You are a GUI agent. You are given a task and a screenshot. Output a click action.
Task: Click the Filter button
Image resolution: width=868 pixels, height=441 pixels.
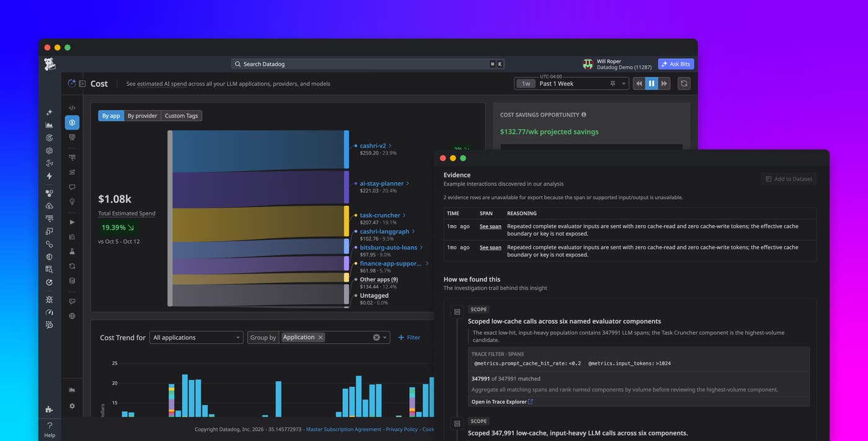(409, 337)
